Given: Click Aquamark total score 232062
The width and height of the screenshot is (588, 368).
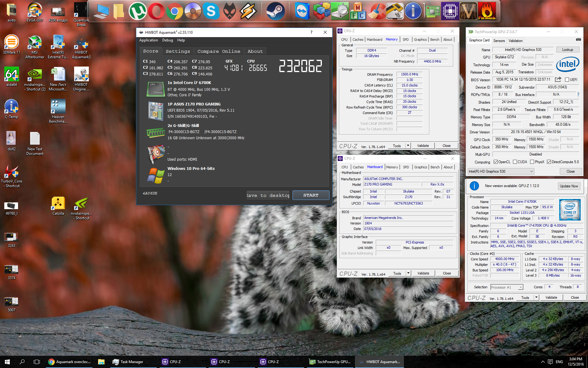Looking at the screenshot, I should point(300,66).
